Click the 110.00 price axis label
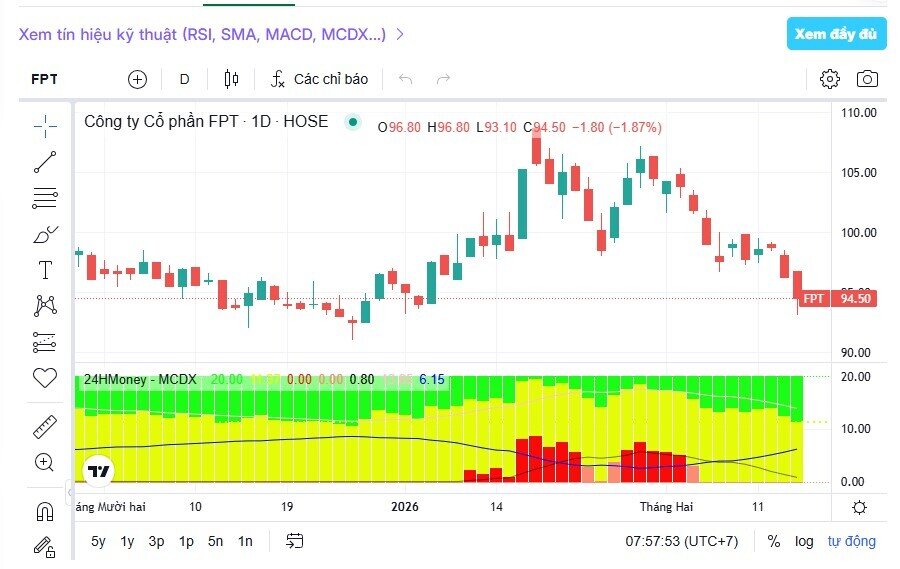 859,113
